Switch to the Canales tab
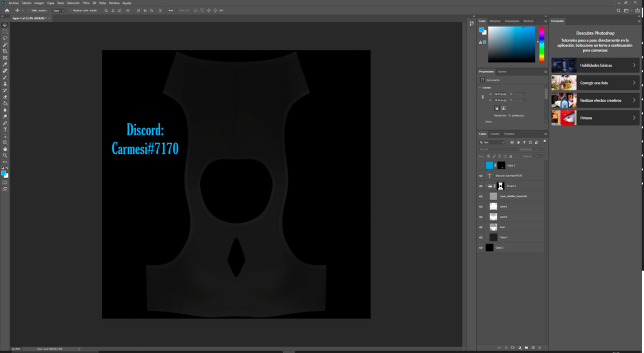Screen dimensions: 644x353 pyautogui.click(x=495, y=134)
